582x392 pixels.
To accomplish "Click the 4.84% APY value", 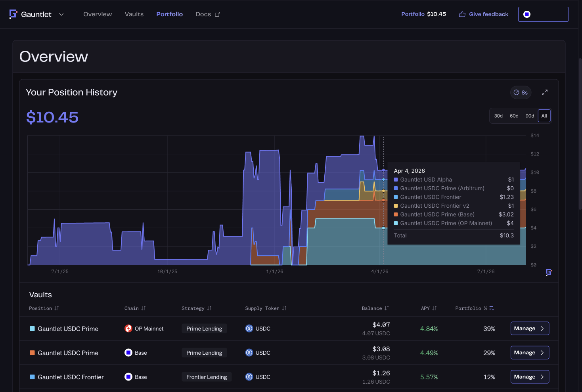I will pyautogui.click(x=429, y=329).
